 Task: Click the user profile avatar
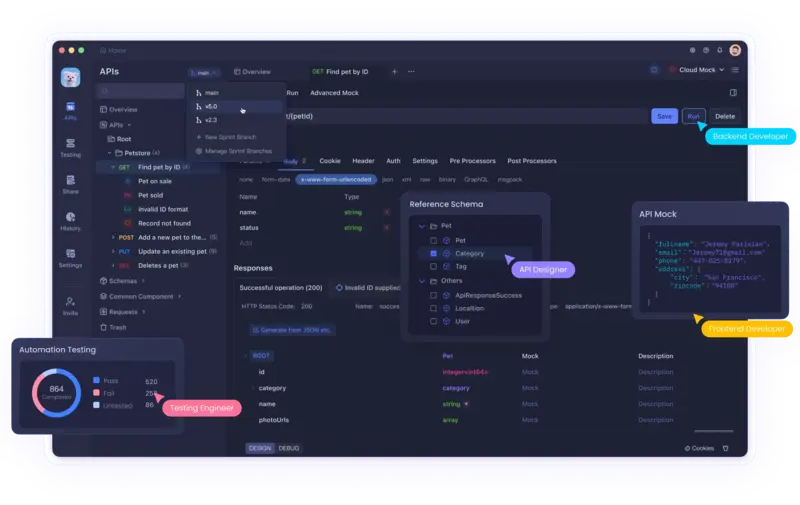click(x=735, y=49)
